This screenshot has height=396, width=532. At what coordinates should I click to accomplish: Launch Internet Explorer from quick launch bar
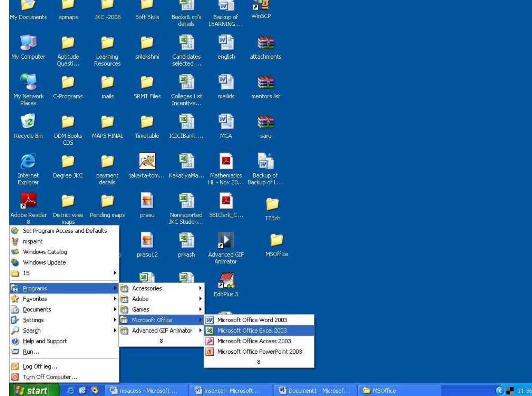tap(71, 390)
